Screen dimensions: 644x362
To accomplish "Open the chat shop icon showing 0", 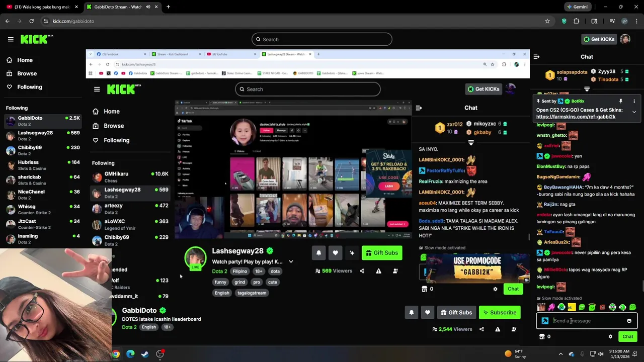I will tap(545, 337).
